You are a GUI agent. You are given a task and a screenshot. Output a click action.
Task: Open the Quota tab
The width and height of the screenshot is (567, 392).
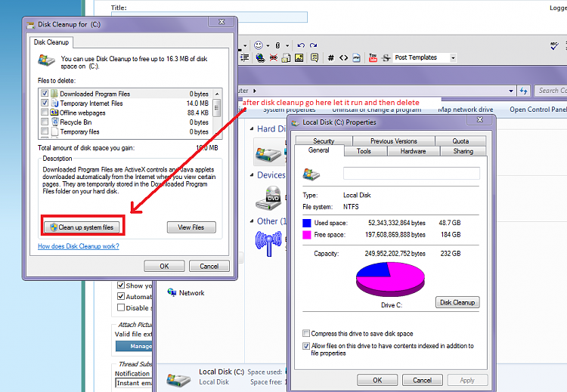pos(460,141)
